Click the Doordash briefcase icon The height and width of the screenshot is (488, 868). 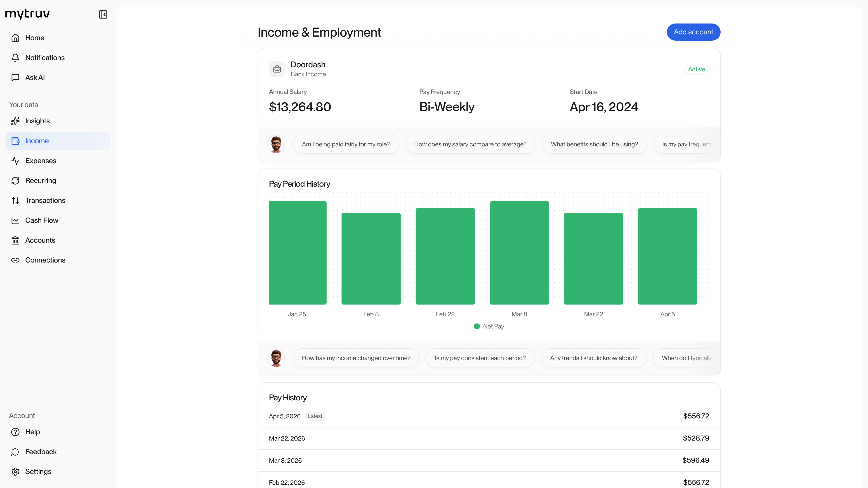(277, 69)
